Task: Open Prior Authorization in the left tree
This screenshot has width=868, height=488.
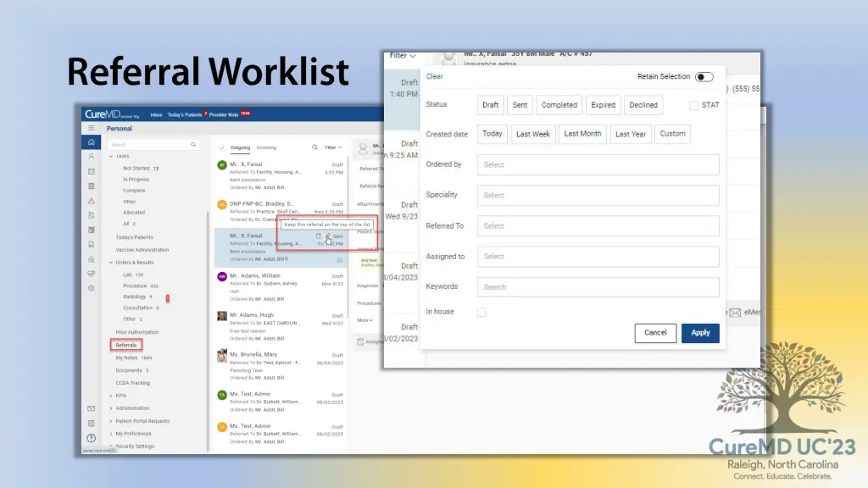Action: (136, 332)
